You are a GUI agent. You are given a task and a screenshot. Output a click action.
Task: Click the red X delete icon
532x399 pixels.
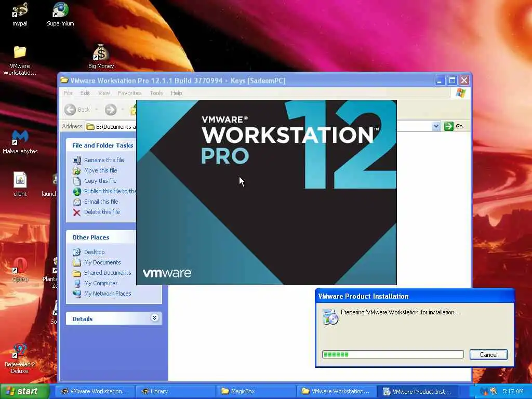77,212
